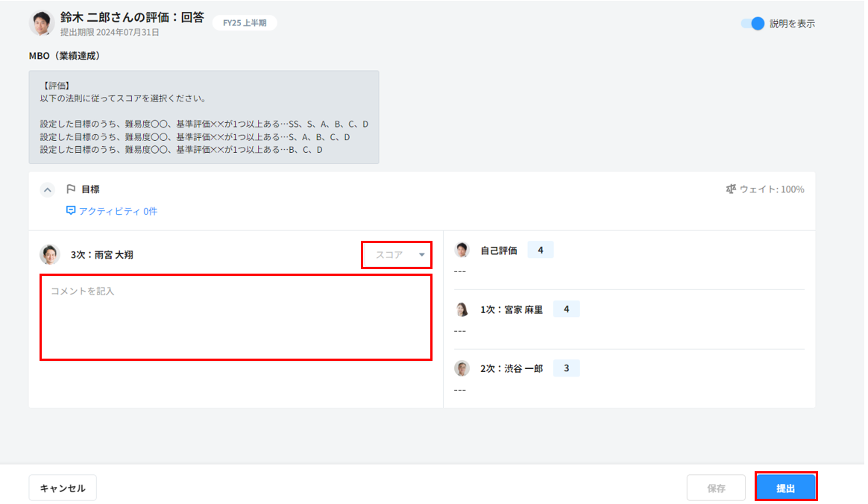Click 渋谷 一郎's score badge showing 3

(566, 368)
